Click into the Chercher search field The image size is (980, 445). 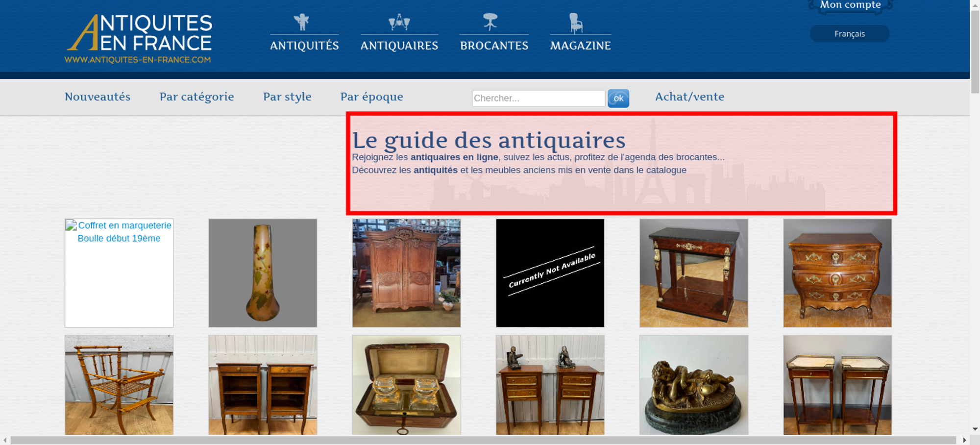(538, 99)
